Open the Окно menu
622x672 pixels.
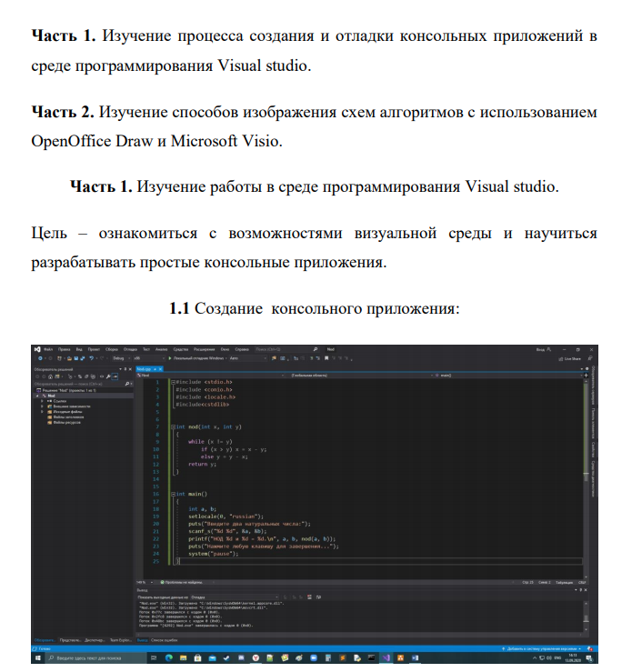click(225, 349)
